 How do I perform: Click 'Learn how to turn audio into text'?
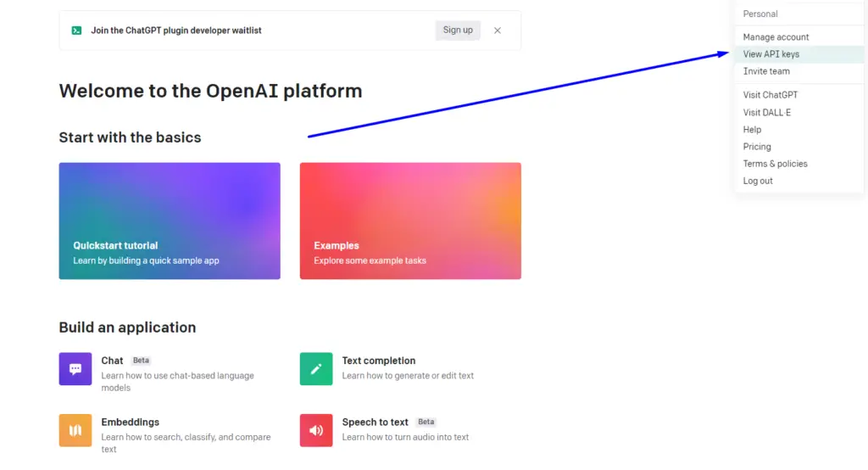click(x=405, y=437)
